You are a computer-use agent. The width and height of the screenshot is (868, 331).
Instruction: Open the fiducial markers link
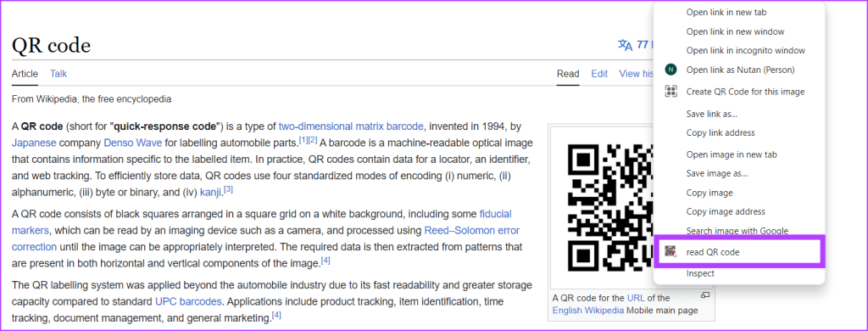pyautogui.click(x=495, y=214)
